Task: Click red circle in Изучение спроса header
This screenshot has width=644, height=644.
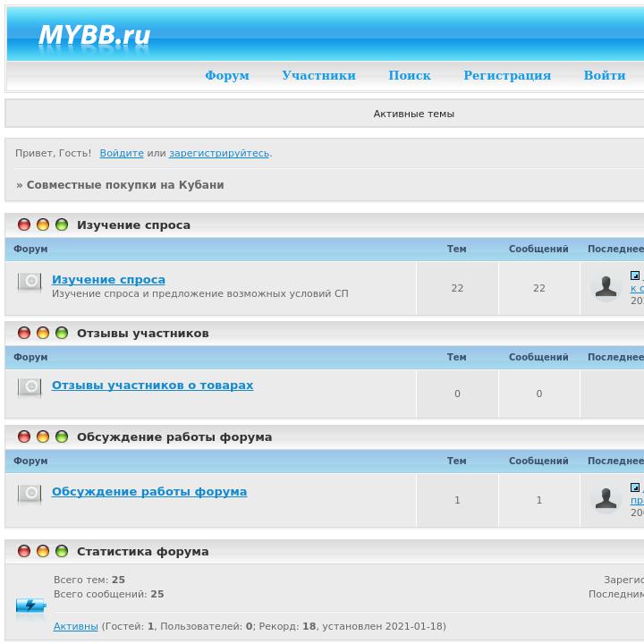Action: click(24, 225)
